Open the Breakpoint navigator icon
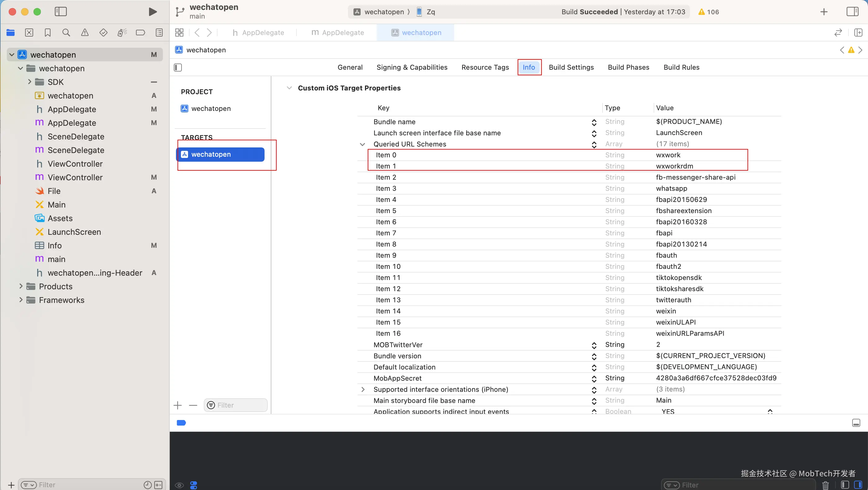Viewport: 868px width, 490px height. 141,33
